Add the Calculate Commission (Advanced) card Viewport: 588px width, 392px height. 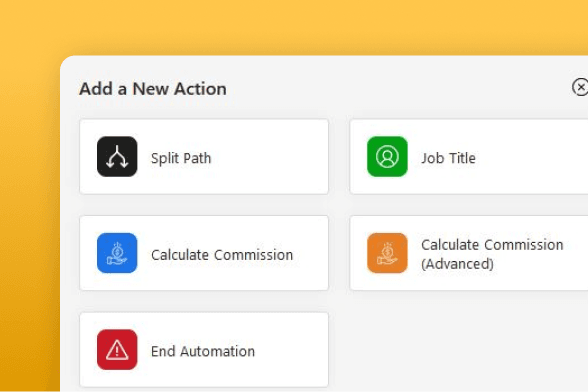[469, 253]
